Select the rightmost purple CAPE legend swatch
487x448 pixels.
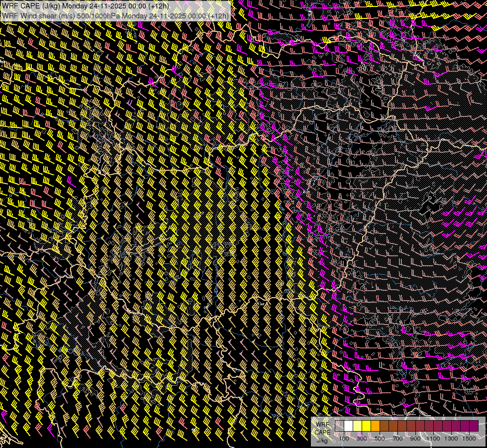point(474,426)
